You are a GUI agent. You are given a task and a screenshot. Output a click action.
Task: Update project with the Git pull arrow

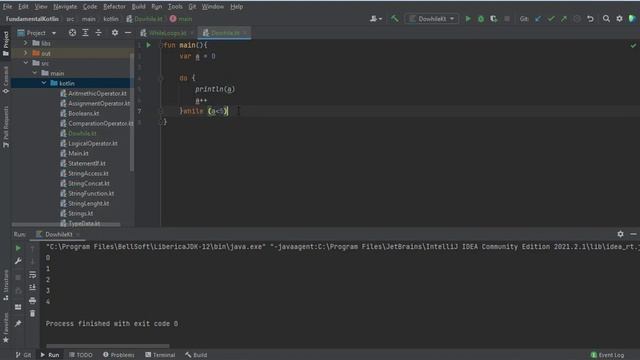click(x=538, y=19)
